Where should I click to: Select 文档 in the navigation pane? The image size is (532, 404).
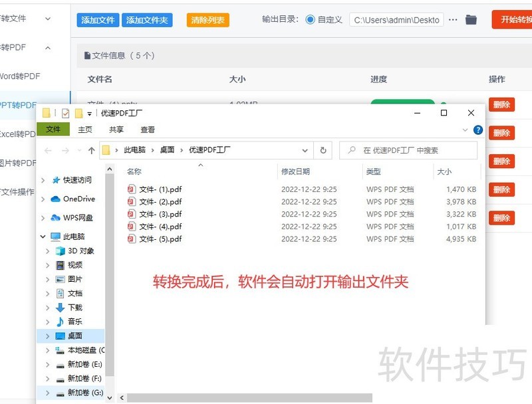click(75, 294)
